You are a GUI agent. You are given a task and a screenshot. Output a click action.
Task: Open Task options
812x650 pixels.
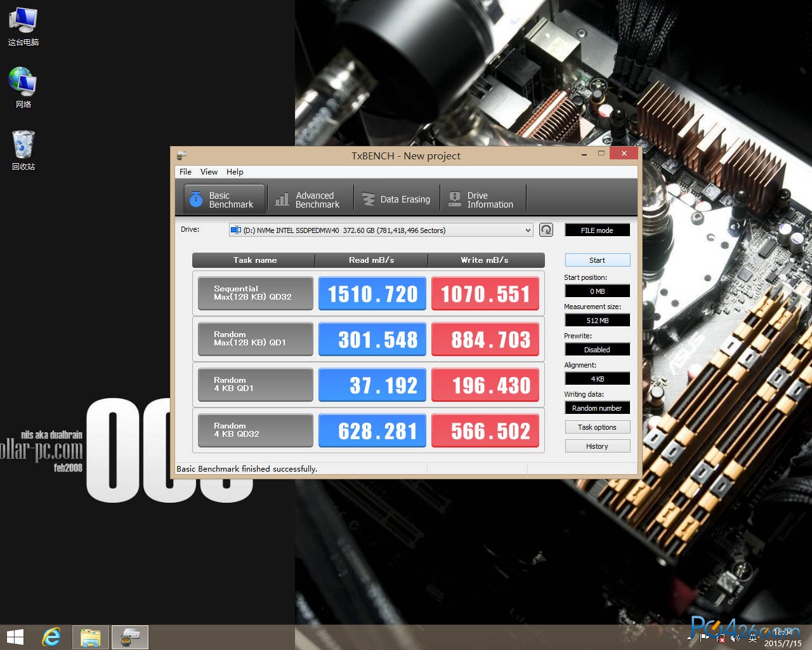[x=597, y=427]
